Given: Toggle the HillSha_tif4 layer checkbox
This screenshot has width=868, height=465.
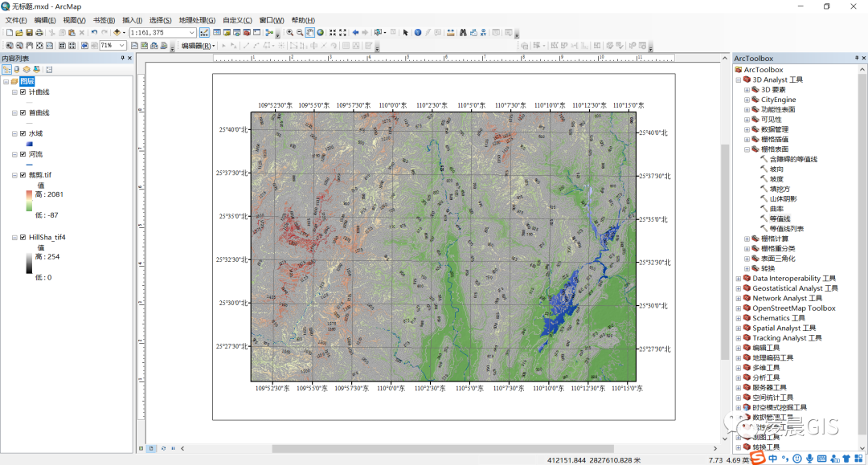Looking at the screenshot, I should click(x=23, y=238).
